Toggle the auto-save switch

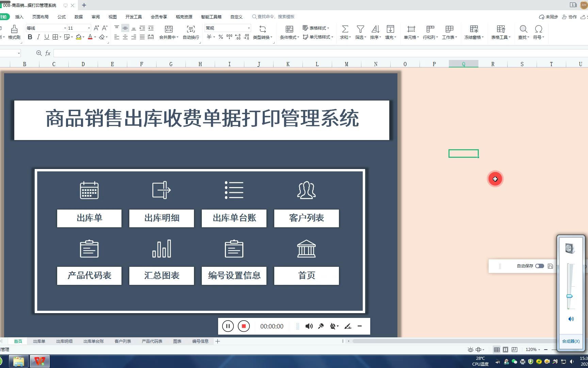(540, 266)
